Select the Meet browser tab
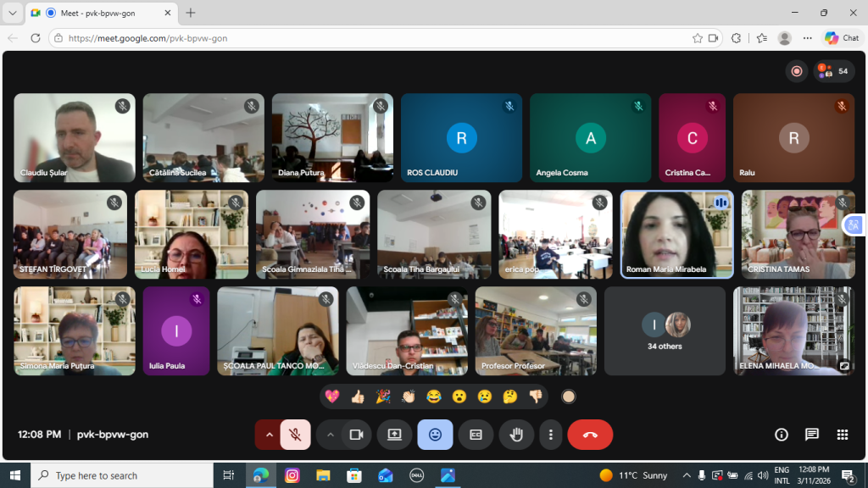This screenshot has height=488, width=868. pos(102,13)
